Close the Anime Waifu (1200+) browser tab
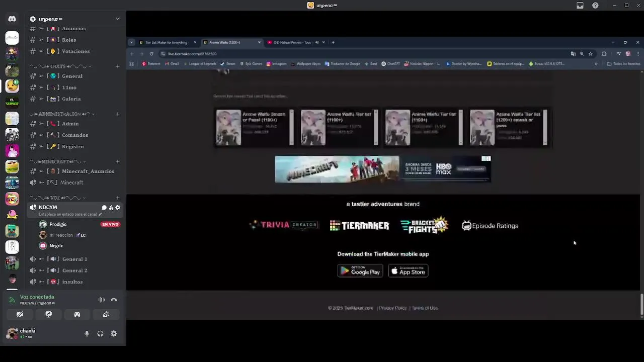 point(260,42)
